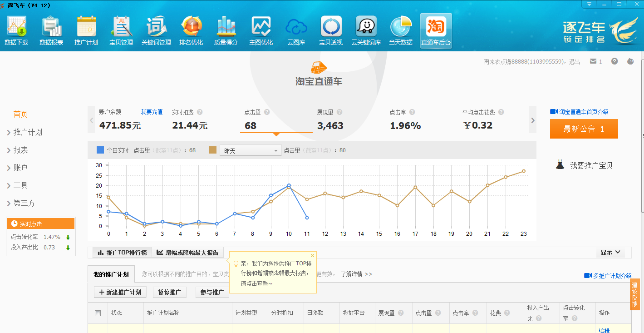644x333 pixels.
Task: Close the yellow tip popup
Action: tap(312, 255)
